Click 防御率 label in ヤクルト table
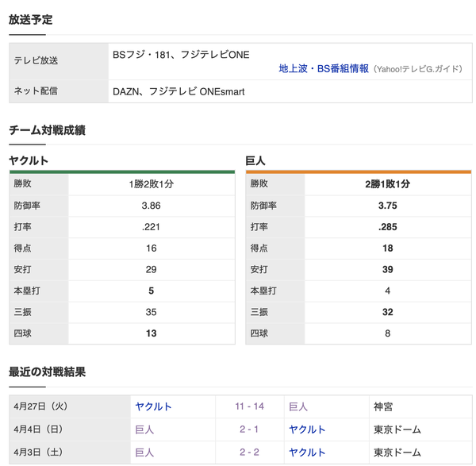Image resolution: width=476 pixels, height=466 pixels. click(27, 206)
